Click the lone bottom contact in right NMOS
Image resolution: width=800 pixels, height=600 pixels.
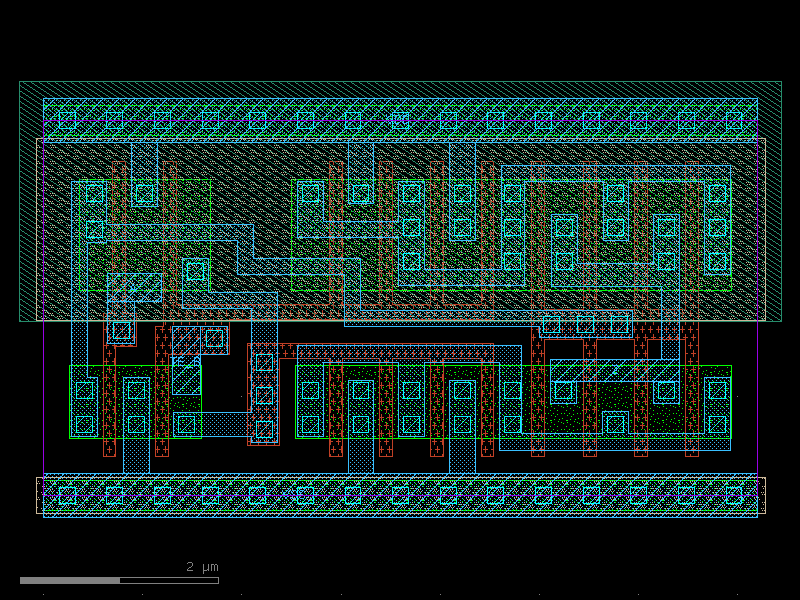click(615, 424)
